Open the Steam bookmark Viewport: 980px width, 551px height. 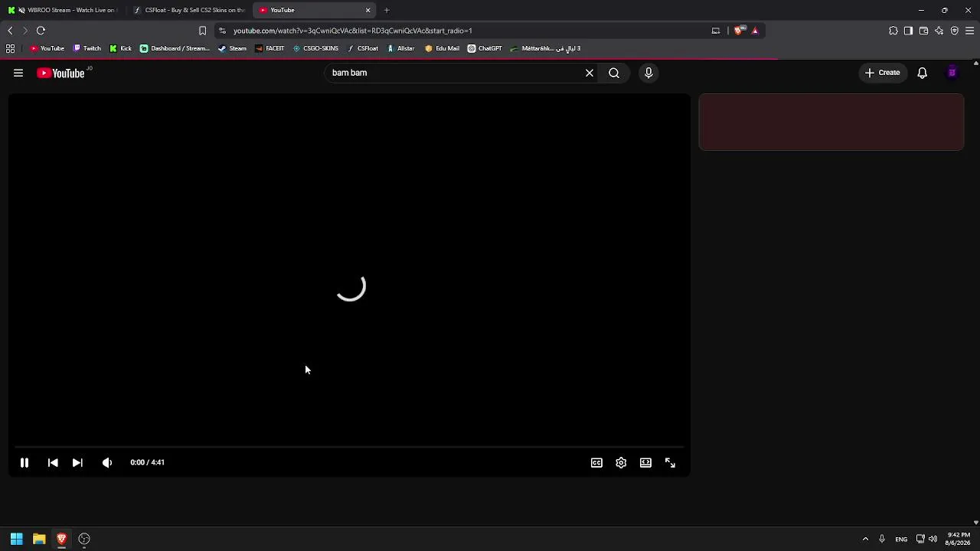click(232, 48)
